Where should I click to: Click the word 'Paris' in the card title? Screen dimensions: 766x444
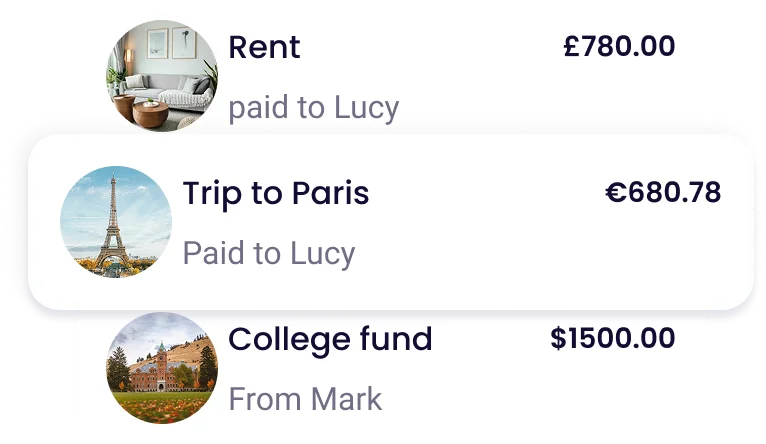[x=330, y=193]
